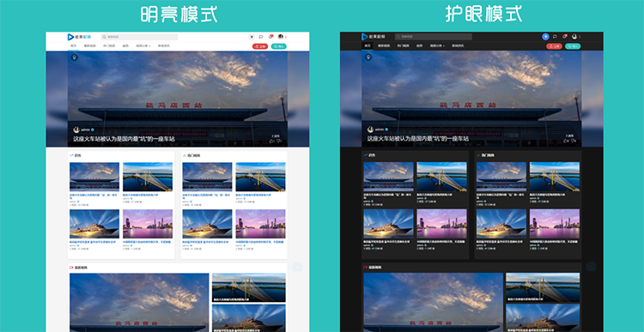644x332 pixels.
Task: Open bridge side thumbnail in dark mode 最新视频 section
Action: 543,287
